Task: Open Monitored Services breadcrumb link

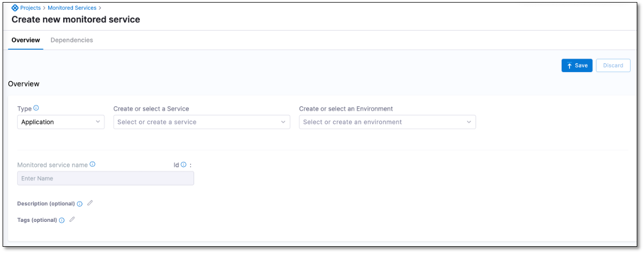Action: pyautogui.click(x=72, y=8)
